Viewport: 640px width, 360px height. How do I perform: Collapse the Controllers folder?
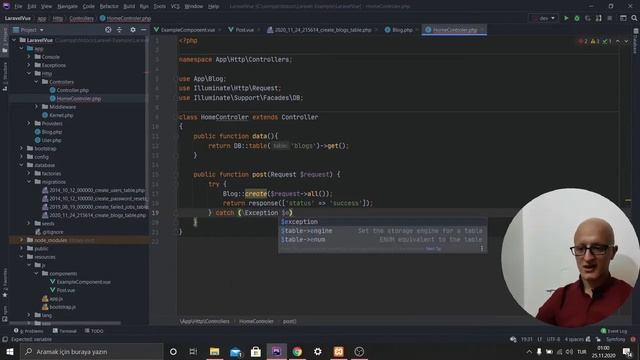[36, 82]
